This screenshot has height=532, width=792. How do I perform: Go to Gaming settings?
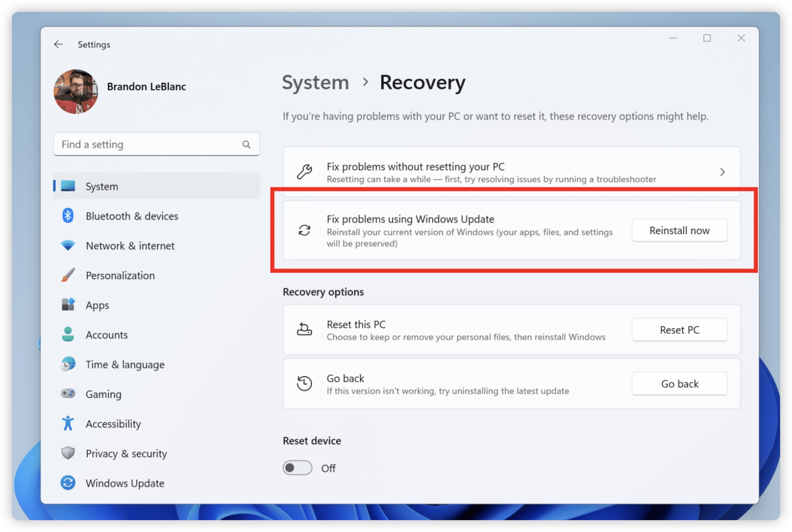tap(104, 394)
